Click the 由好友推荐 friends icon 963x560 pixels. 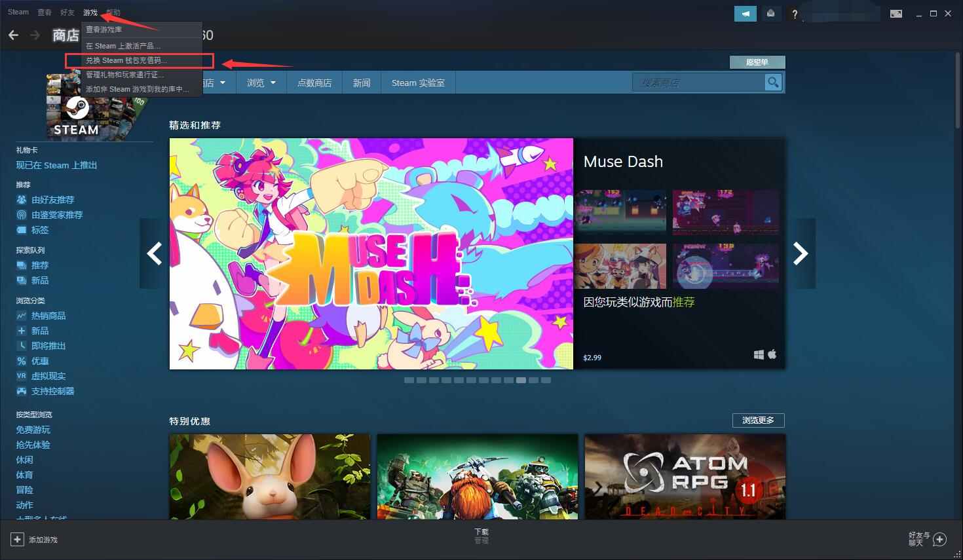pyautogui.click(x=22, y=200)
